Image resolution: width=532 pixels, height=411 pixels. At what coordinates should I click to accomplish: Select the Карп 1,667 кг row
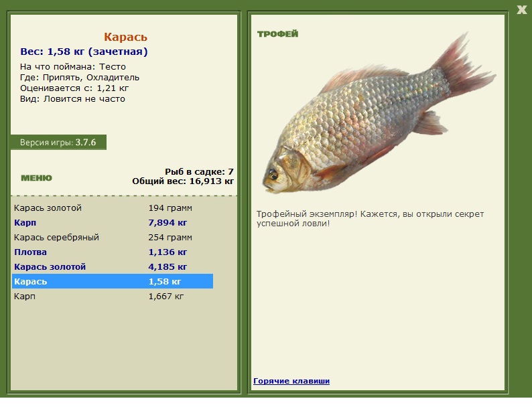coord(113,296)
